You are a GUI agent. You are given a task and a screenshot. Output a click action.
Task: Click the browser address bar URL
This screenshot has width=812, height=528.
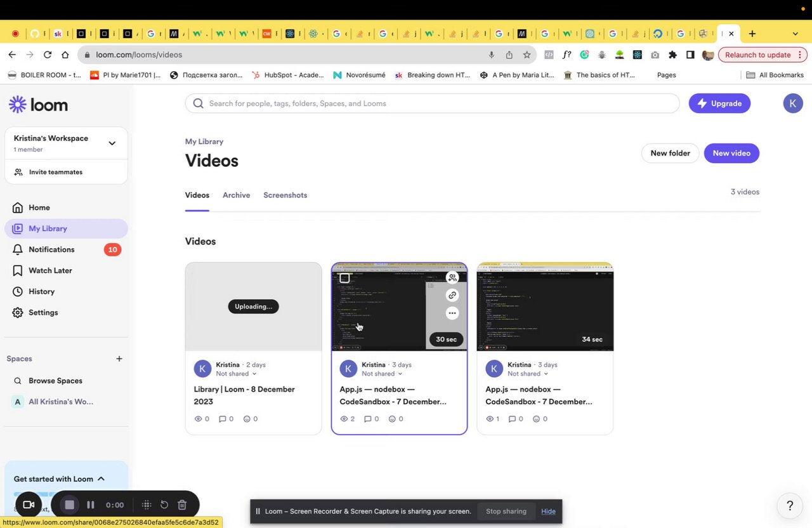(x=139, y=55)
